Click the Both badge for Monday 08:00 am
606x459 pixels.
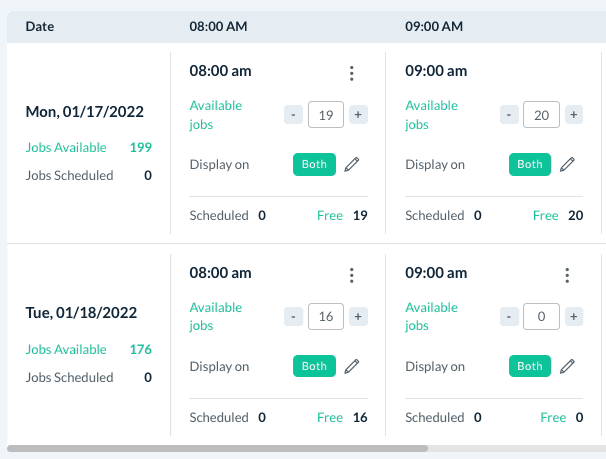(314, 164)
